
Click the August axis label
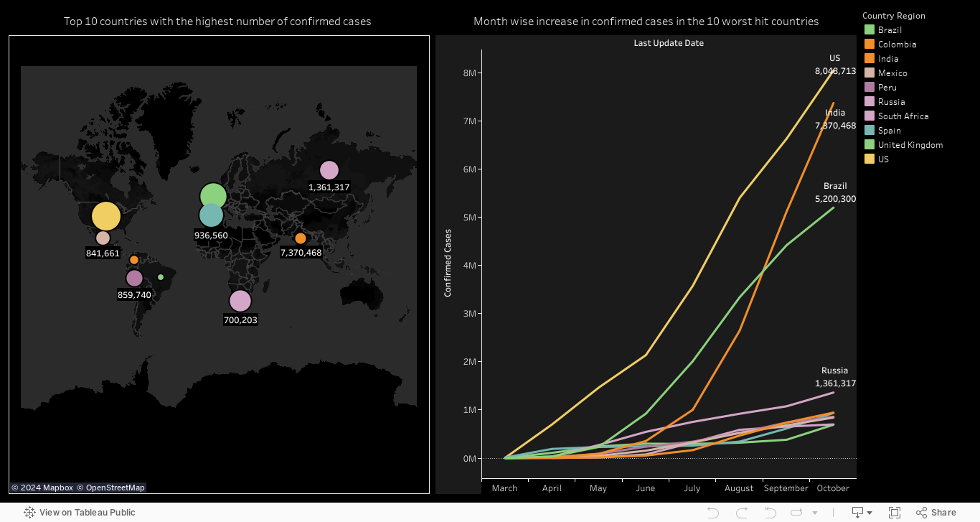click(x=739, y=488)
